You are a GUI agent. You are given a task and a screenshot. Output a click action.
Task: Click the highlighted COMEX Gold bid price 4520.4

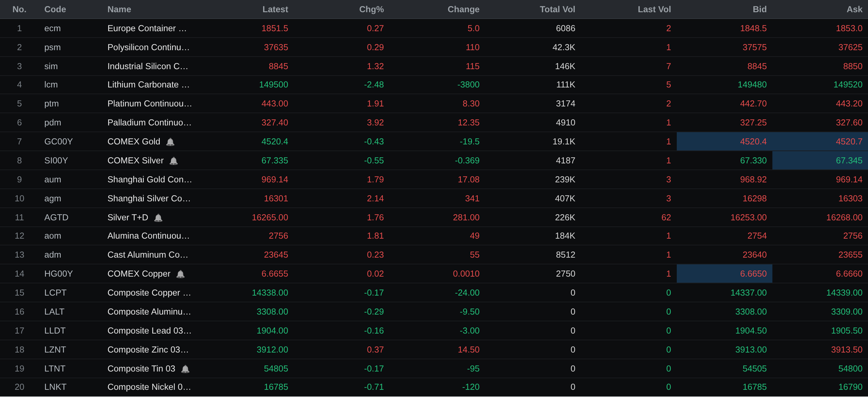(x=724, y=142)
